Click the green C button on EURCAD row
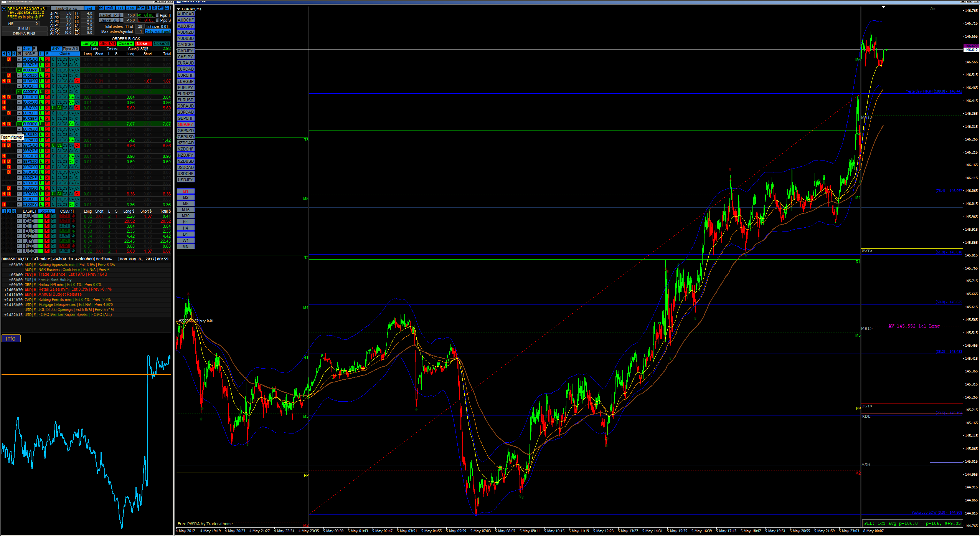This screenshot has width=980, height=536. pos(53,108)
